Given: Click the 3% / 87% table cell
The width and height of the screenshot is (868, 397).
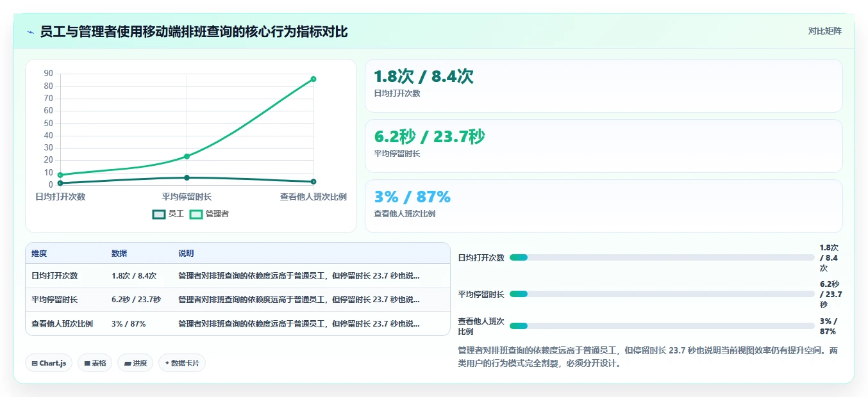Looking at the screenshot, I should (128, 324).
